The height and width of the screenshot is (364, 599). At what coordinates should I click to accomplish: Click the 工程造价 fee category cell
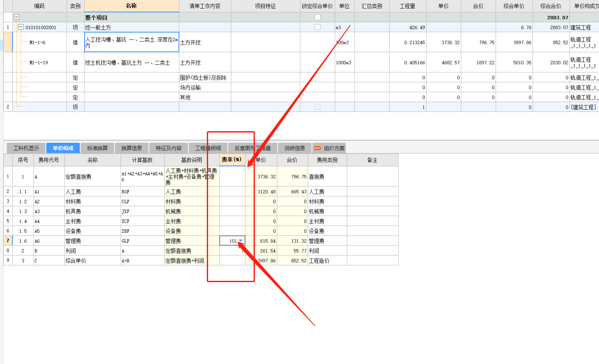(327, 261)
